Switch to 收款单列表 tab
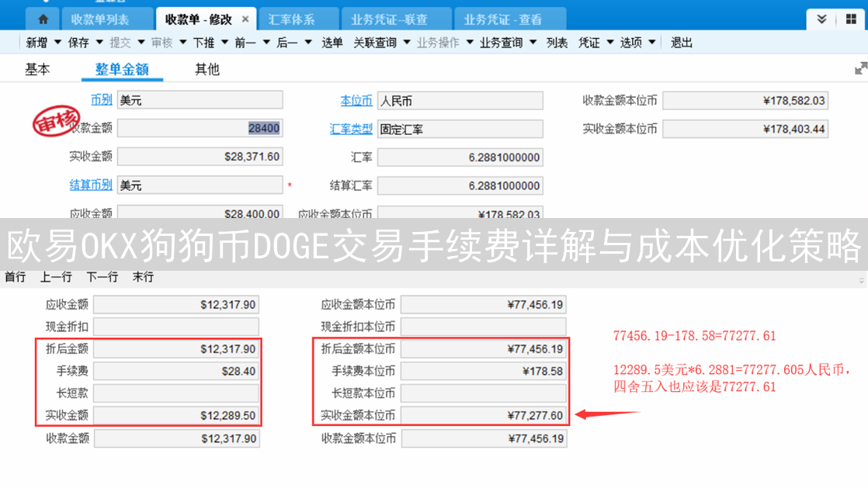Screen dimensions: 868x488 coord(100,19)
